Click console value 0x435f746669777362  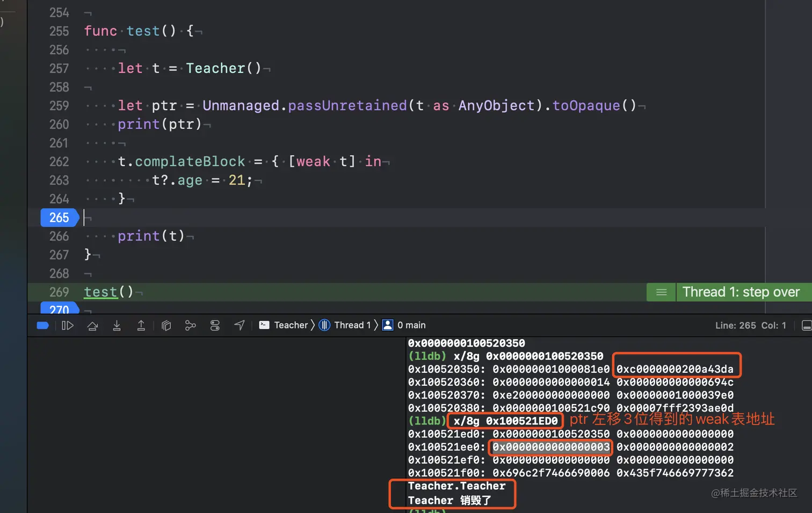pyautogui.click(x=675, y=473)
